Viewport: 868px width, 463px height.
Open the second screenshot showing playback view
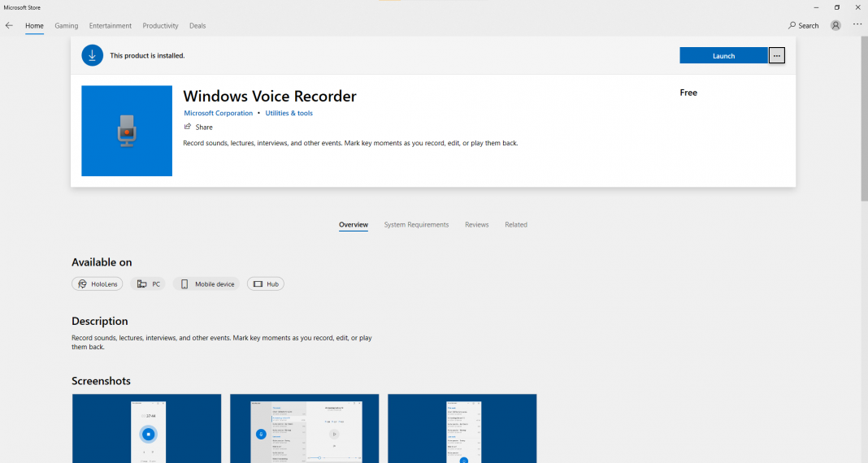coord(305,428)
